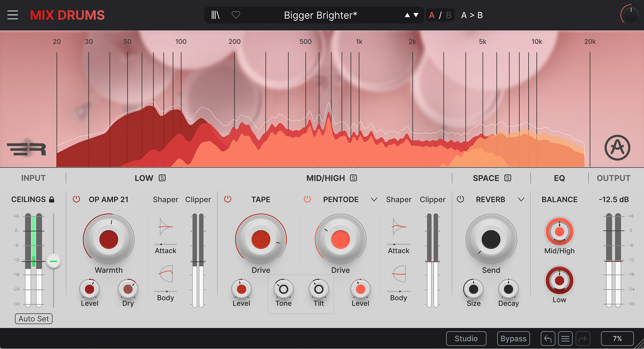Favorite the preset with heart icon
The height and width of the screenshot is (349, 644).
pos(236,15)
